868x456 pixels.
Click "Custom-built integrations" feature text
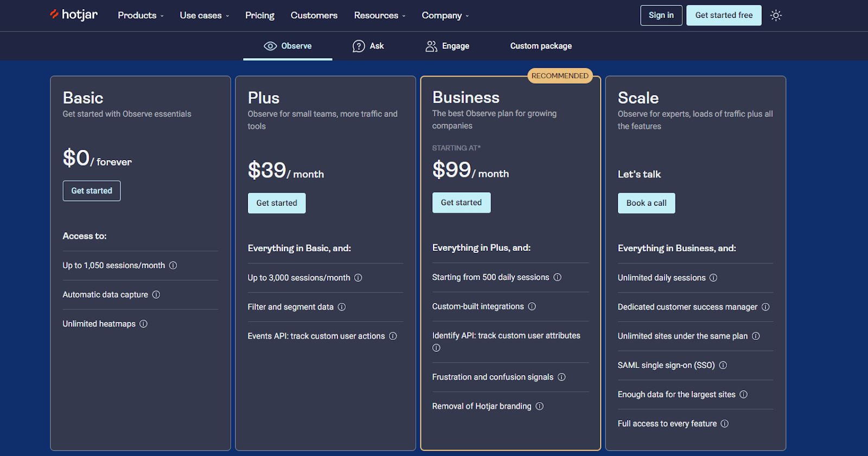(478, 307)
